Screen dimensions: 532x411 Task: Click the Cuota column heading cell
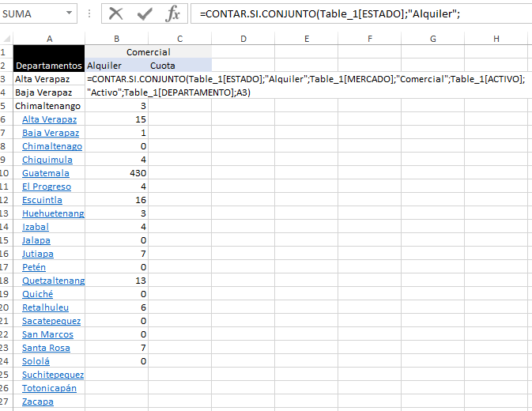(164, 66)
